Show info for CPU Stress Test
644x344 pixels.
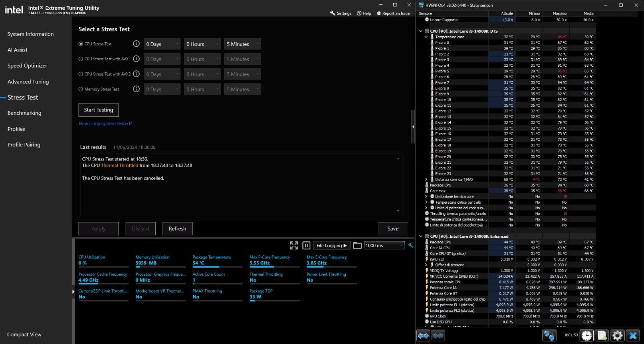(x=136, y=44)
